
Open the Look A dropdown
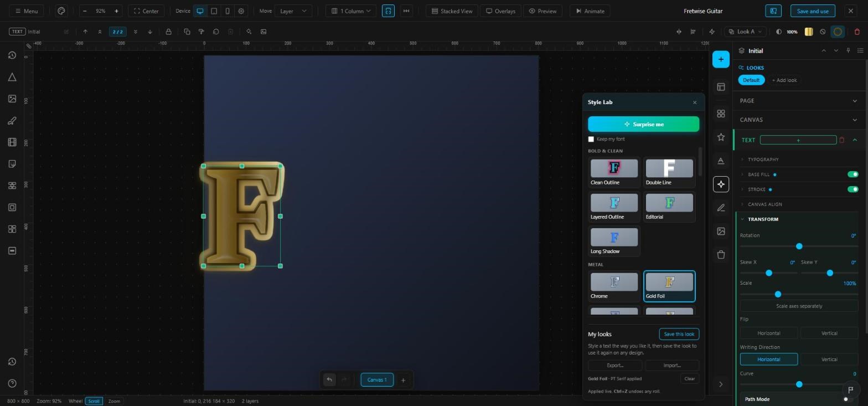pos(745,32)
